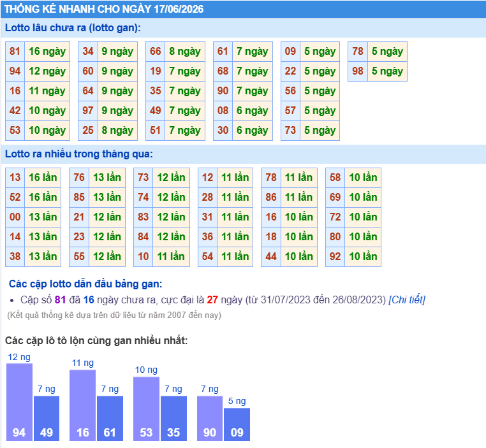Image resolution: width=486 pixels, height=448 pixels.
Task: Click gan number 42
Action: point(15,111)
